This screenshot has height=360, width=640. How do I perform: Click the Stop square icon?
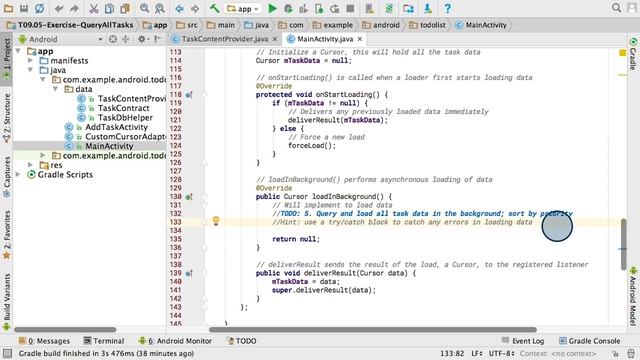pyautogui.click(x=350, y=9)
